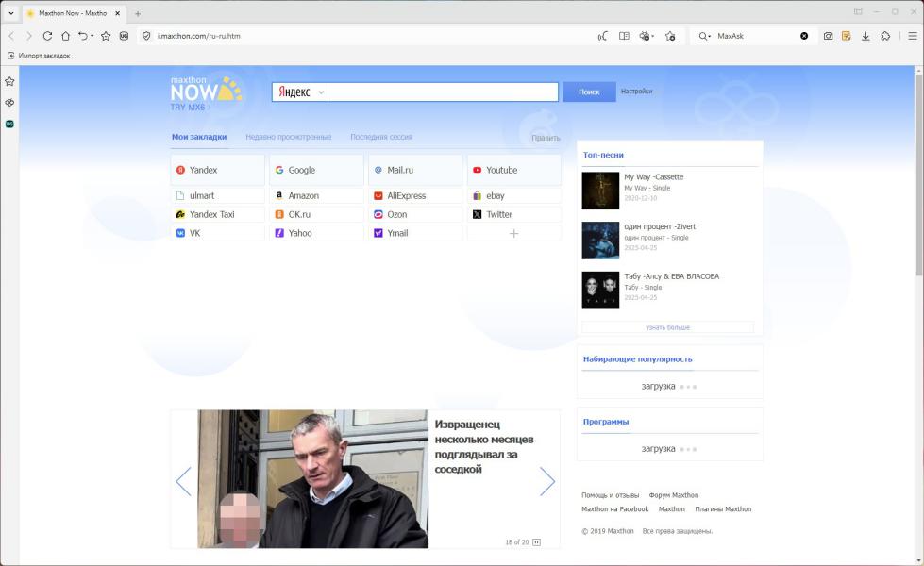Open the downloads icon
The width and height of the screenshot is (924, 566).
tap(865, 36)
